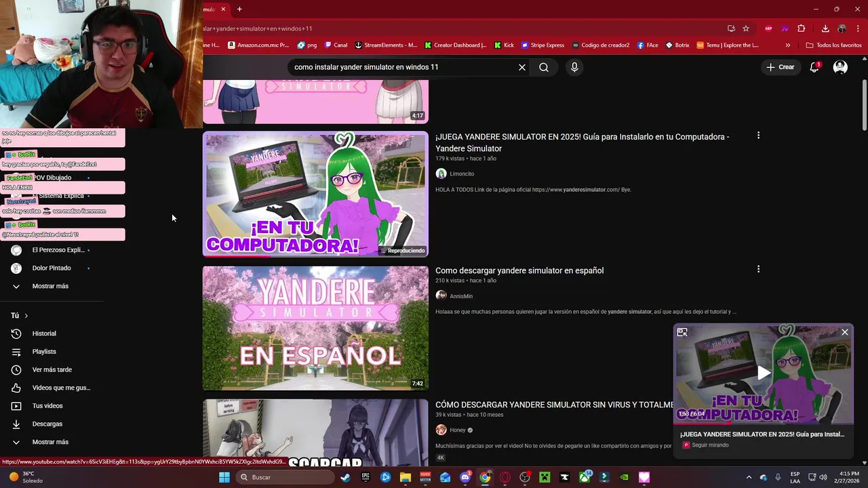Open the Codigo de creador2 bookmark
868x488 pixels.
coord(601,45)
